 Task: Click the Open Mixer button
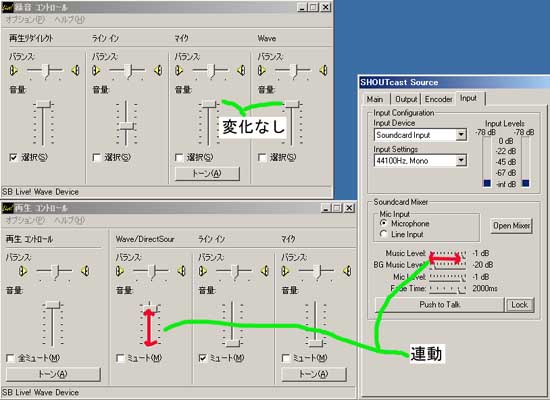tap(511, 226)
